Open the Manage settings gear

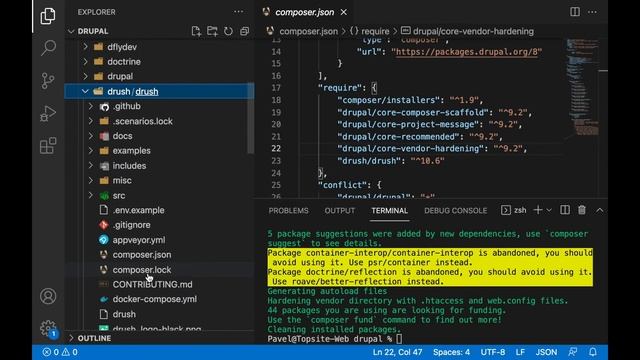pos(48,328)
